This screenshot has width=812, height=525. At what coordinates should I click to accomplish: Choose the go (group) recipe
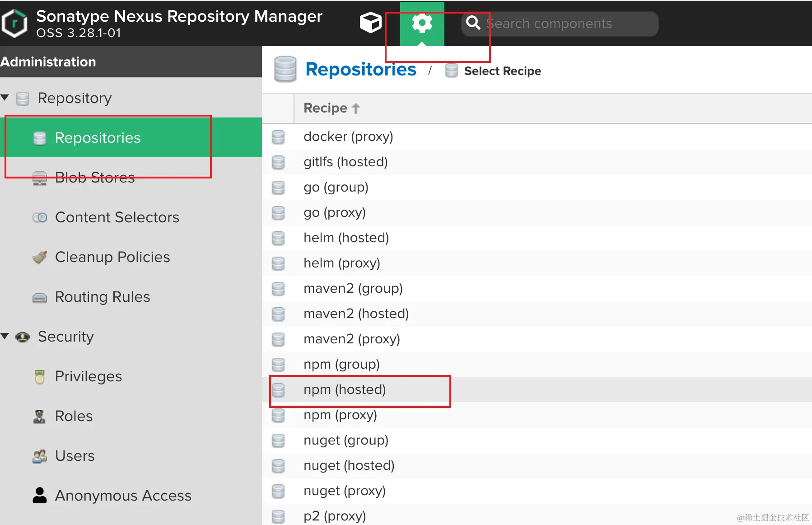click(x=537, y=187)
